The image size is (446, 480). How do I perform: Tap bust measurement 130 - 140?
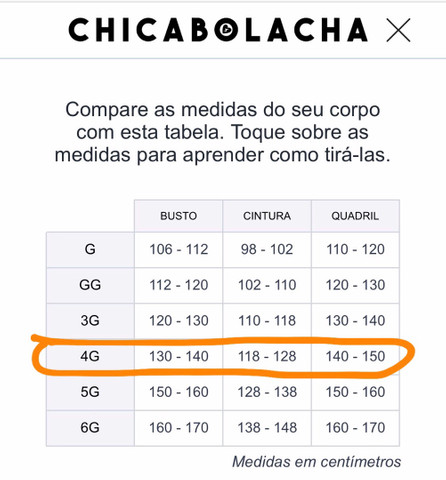tap(179, 357)
